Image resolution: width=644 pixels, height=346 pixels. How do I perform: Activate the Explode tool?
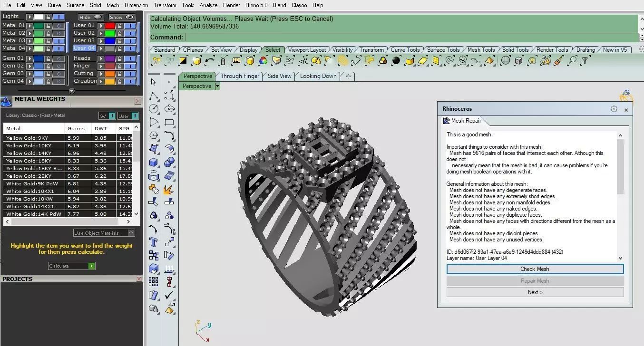(169, 190)
